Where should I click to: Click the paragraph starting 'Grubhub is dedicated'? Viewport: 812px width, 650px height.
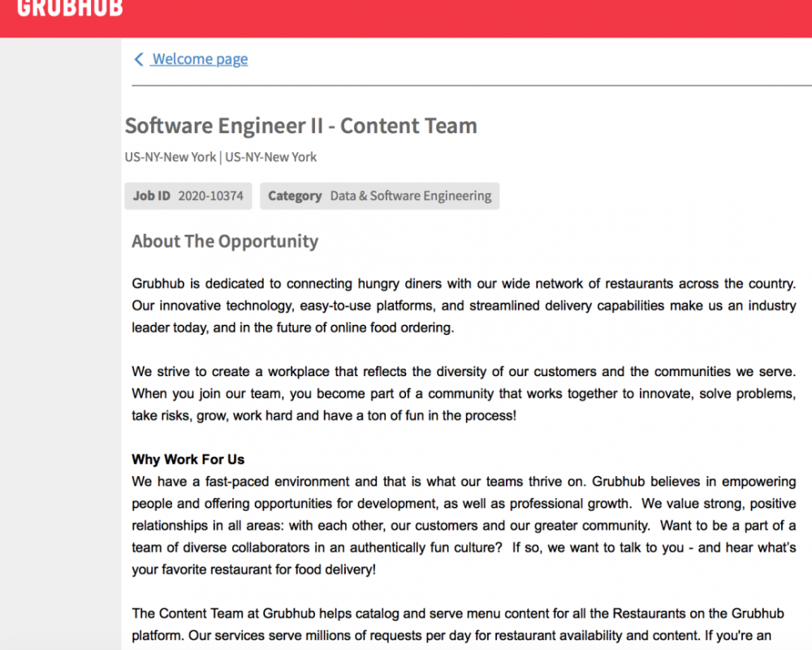tap(464, 305)
